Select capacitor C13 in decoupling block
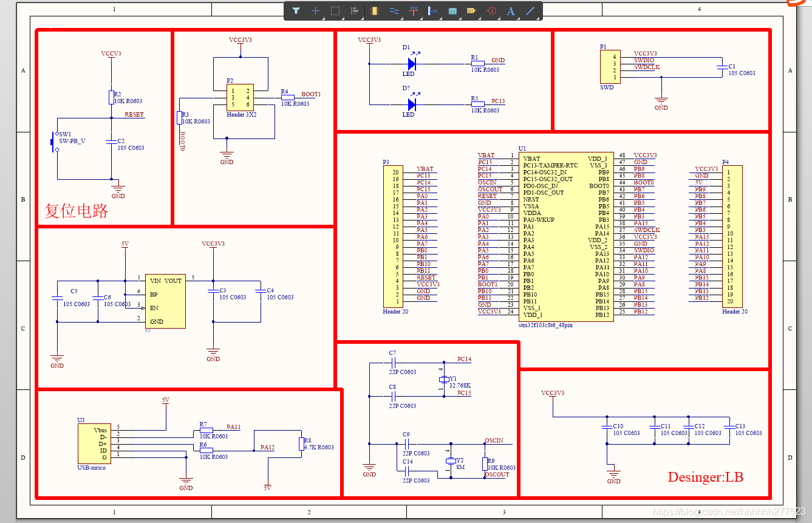The image size is (812, 523). [x=729, y=427]
